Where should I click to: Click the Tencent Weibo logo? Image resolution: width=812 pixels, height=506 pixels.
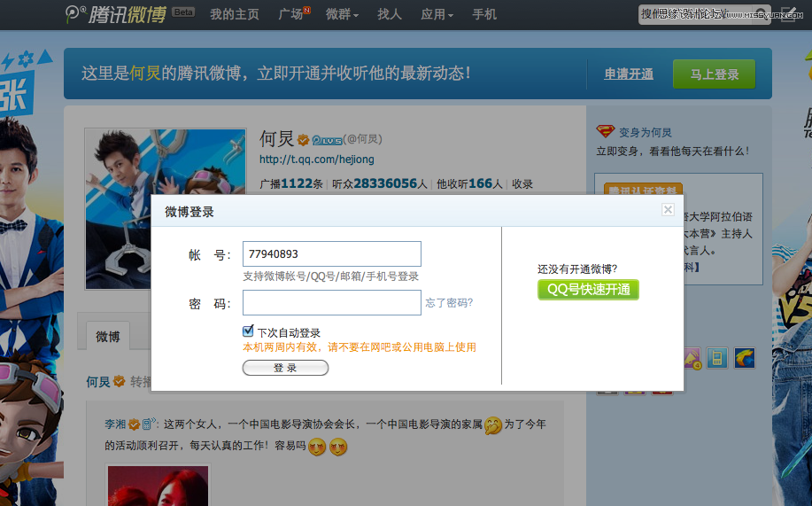[116, 14]
